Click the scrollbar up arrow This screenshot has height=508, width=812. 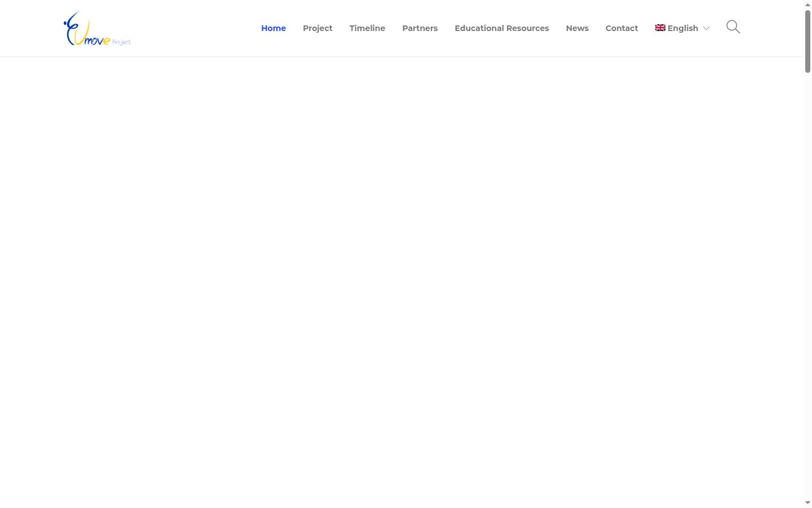(x=807, y=5)
